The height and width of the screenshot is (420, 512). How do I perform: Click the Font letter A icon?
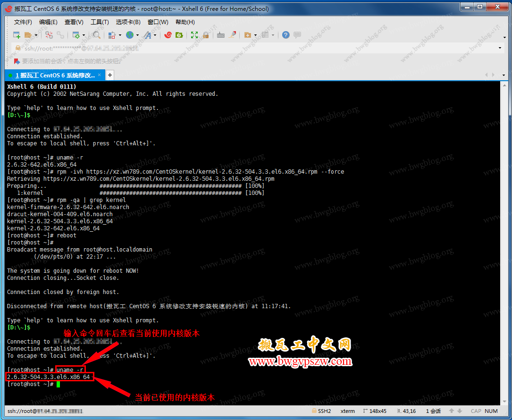[148, 35]
